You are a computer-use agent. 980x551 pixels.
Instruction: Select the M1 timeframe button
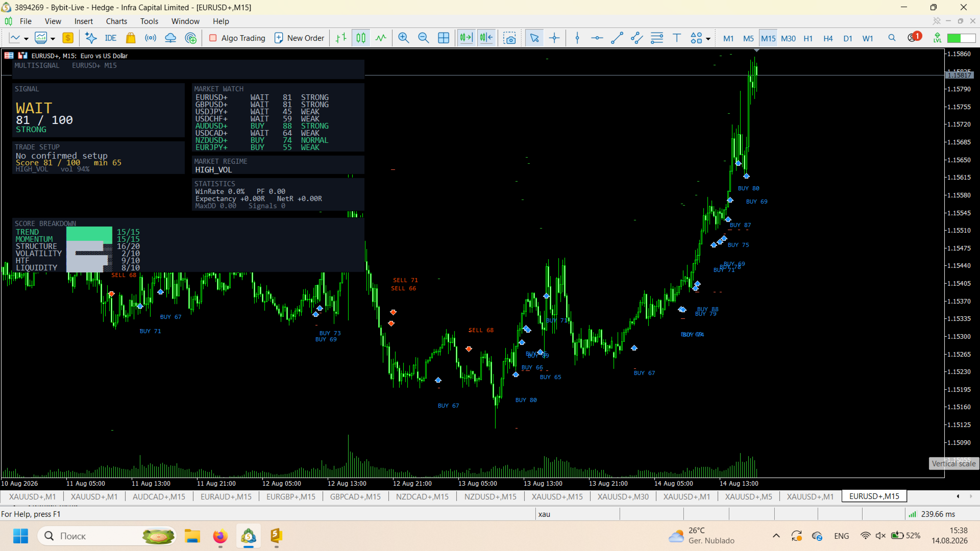(x=728, y=38)
